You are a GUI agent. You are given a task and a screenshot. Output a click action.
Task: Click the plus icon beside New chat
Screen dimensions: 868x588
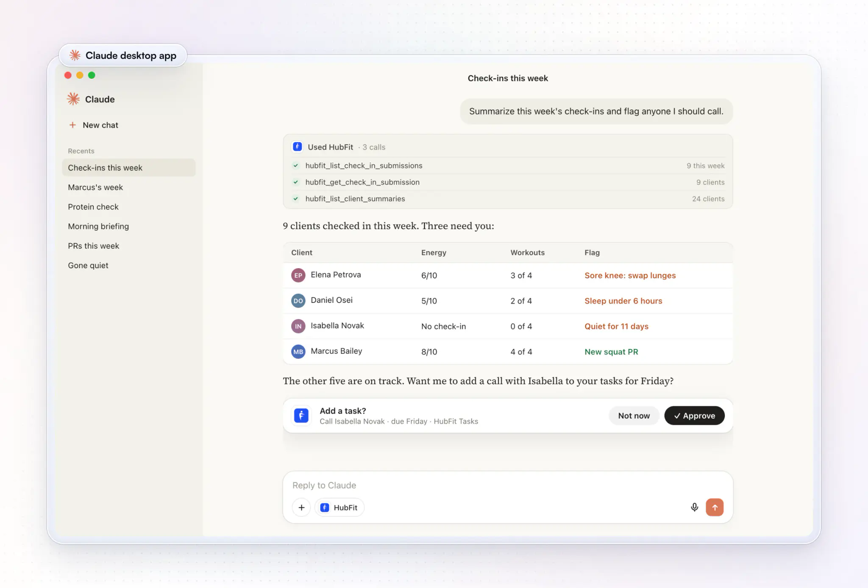(72, 125)
